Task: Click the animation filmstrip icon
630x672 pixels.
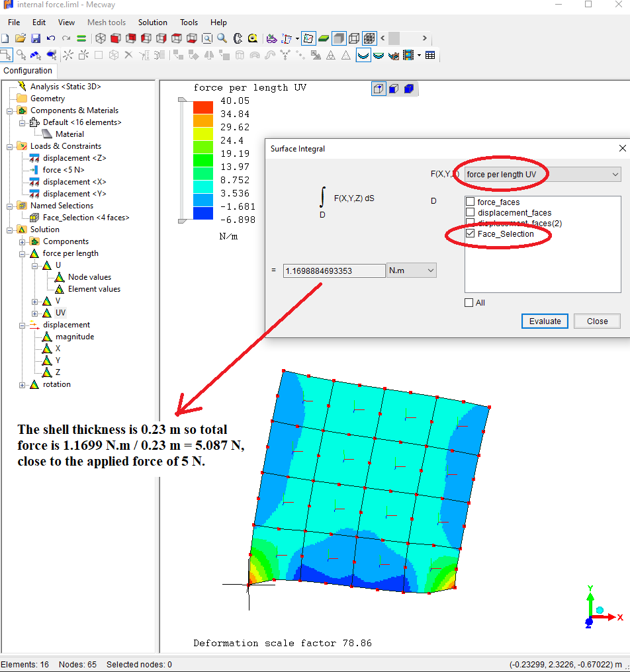Action: click(408, 56)
